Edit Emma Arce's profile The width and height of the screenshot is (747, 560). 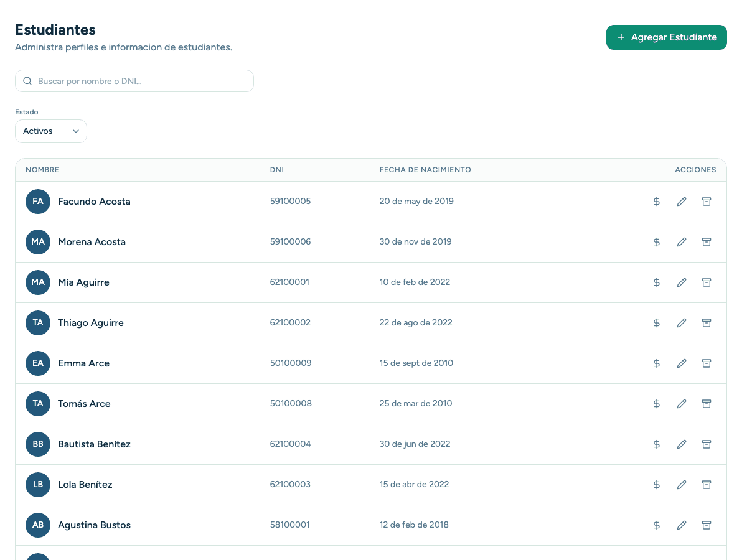click(682, 363)
